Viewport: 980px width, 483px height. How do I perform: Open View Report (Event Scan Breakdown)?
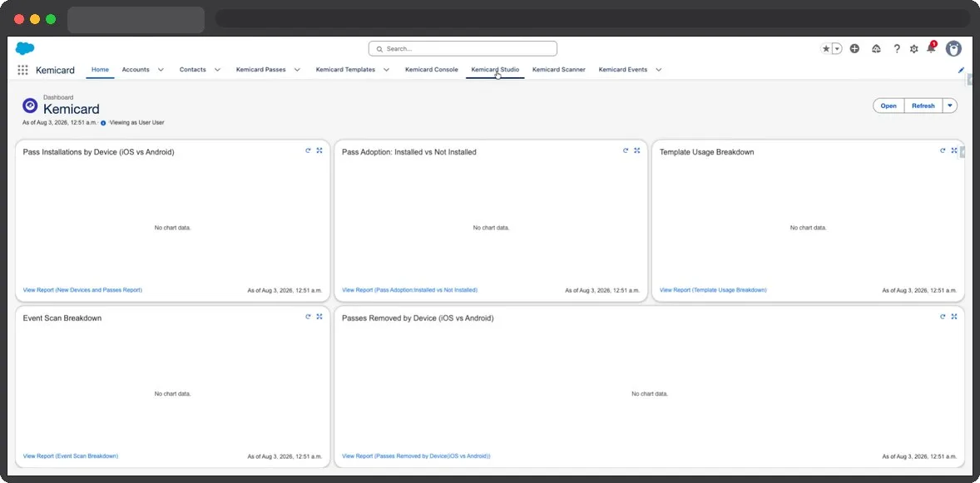tap(71, 456)
